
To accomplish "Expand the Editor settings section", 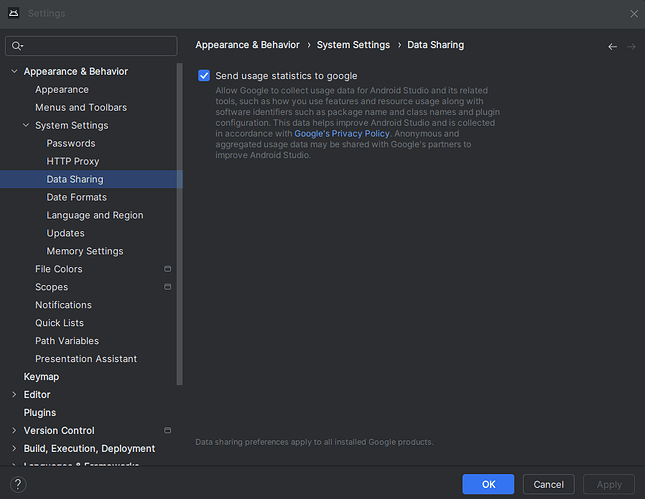I will coord(14,395).
